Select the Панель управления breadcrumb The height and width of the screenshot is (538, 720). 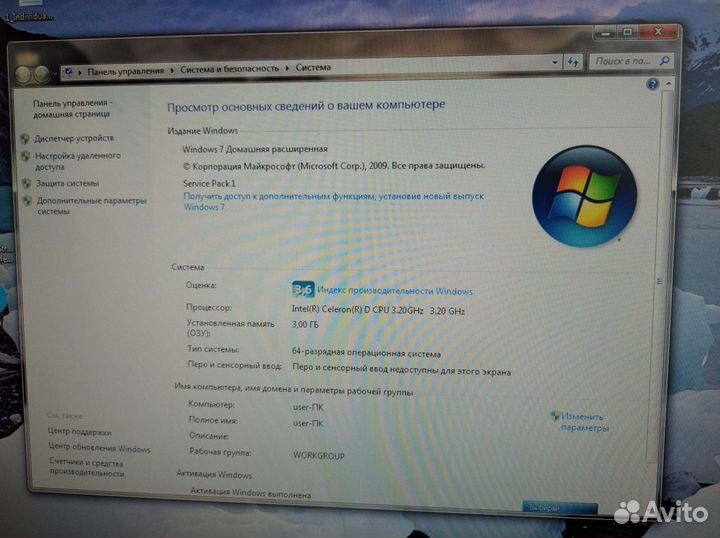[127, 71]
